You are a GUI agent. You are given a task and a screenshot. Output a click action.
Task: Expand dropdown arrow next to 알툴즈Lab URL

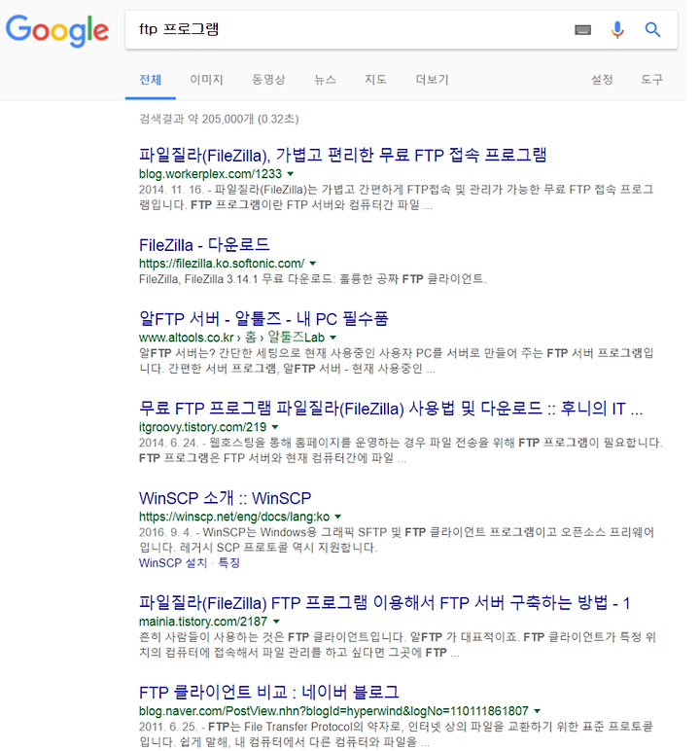coord(333,338)
